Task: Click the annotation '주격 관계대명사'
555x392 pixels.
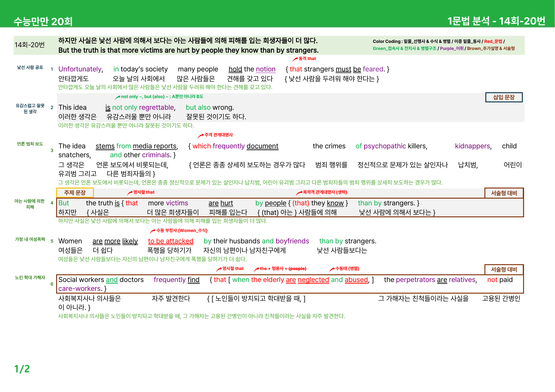Action: coord(218,135)
